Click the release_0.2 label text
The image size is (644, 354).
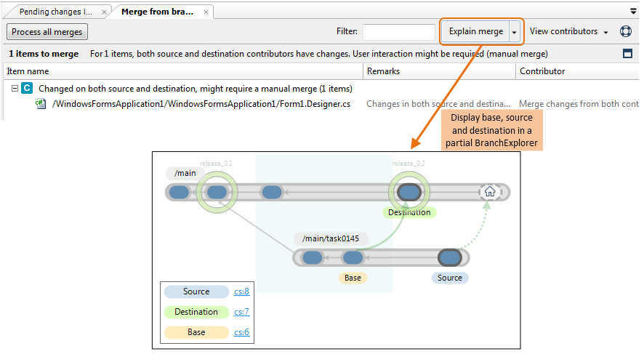(x=408, y=164)
